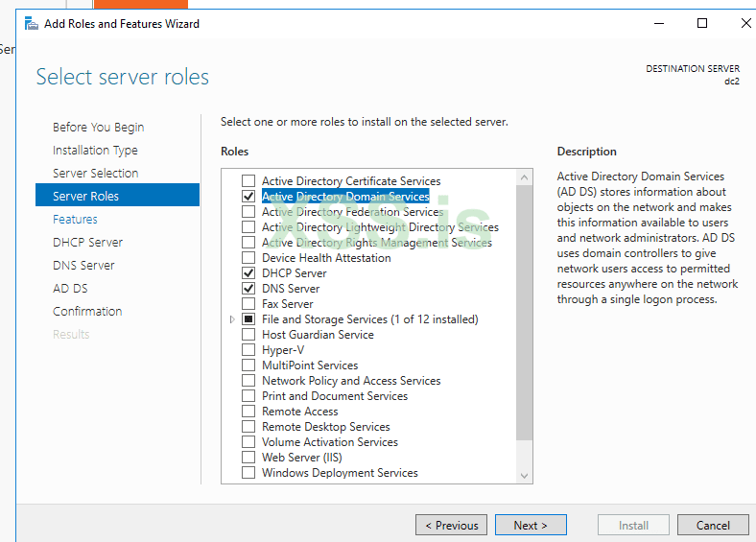Uncheck the DNS Server role checkbox
This screenshot has width=756, height=542.
tap(248, 289)
